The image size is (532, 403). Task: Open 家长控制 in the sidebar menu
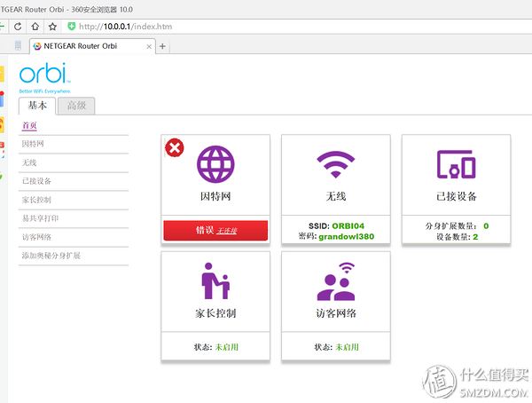[x=36, y=200]
